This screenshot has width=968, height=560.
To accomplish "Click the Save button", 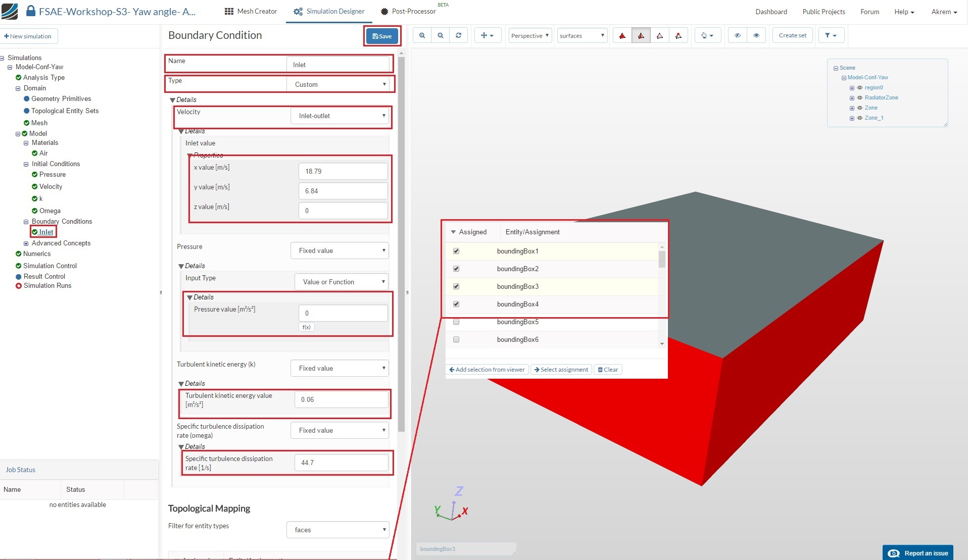I will [382, 36].
